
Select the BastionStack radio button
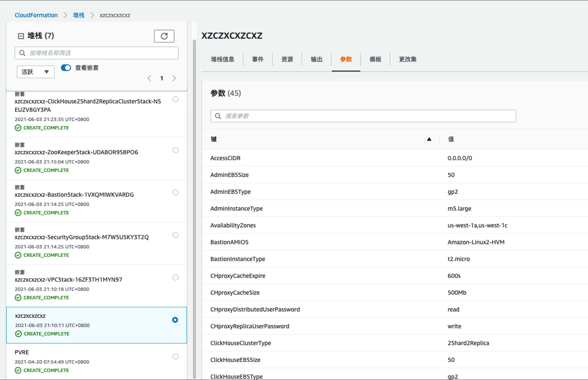[x=175, y=193]
